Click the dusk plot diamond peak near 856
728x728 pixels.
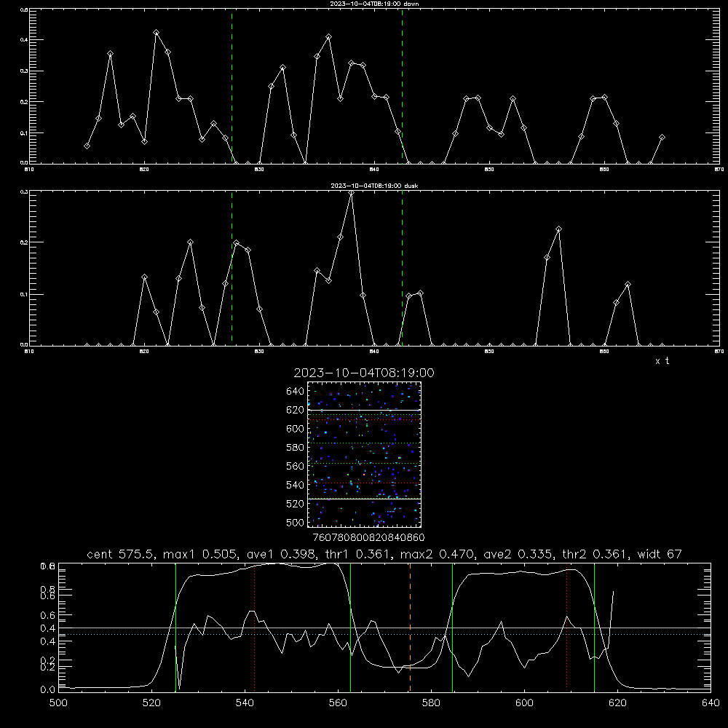(558, 229)
